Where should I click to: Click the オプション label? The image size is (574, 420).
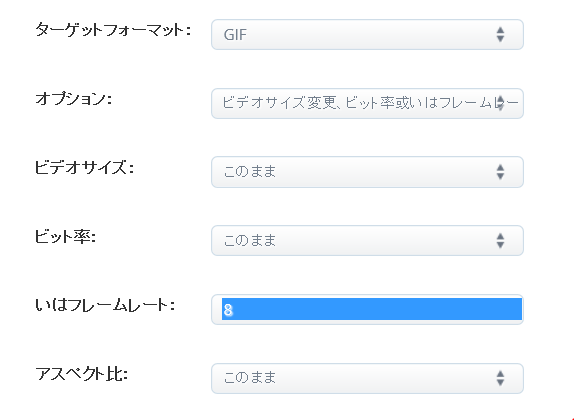pos(73,99)
